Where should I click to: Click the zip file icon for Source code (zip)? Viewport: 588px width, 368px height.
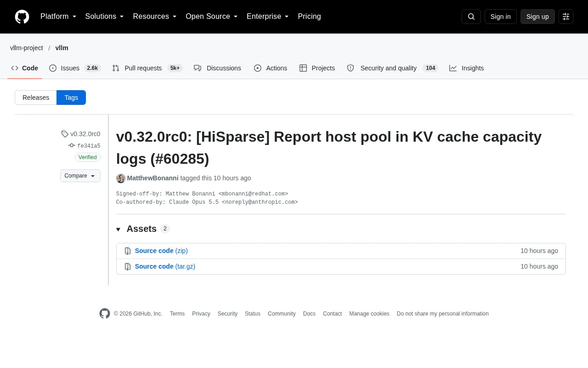pos(128,251)
